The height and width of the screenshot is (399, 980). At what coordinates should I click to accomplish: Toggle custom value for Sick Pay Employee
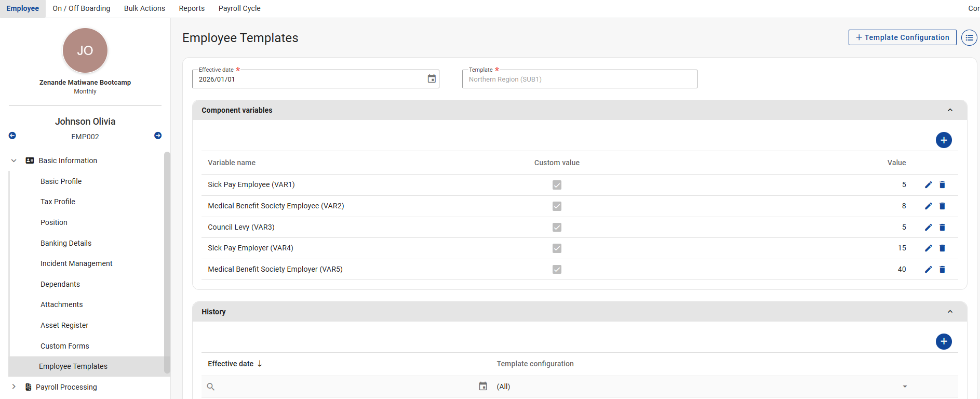557,185
